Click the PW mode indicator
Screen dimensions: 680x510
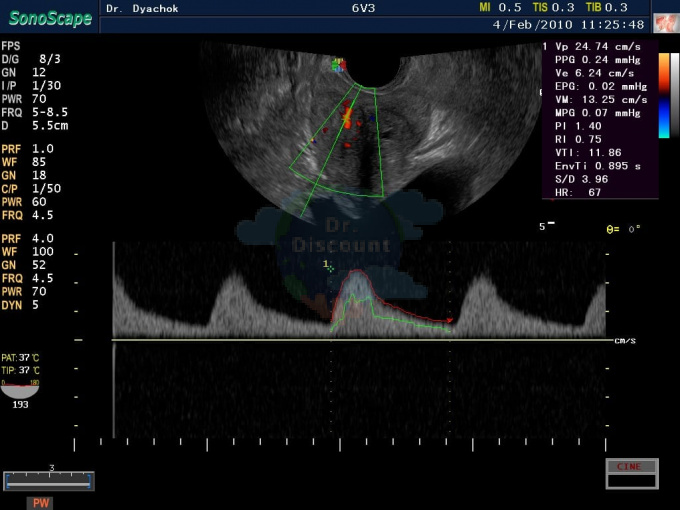(41, 503)
